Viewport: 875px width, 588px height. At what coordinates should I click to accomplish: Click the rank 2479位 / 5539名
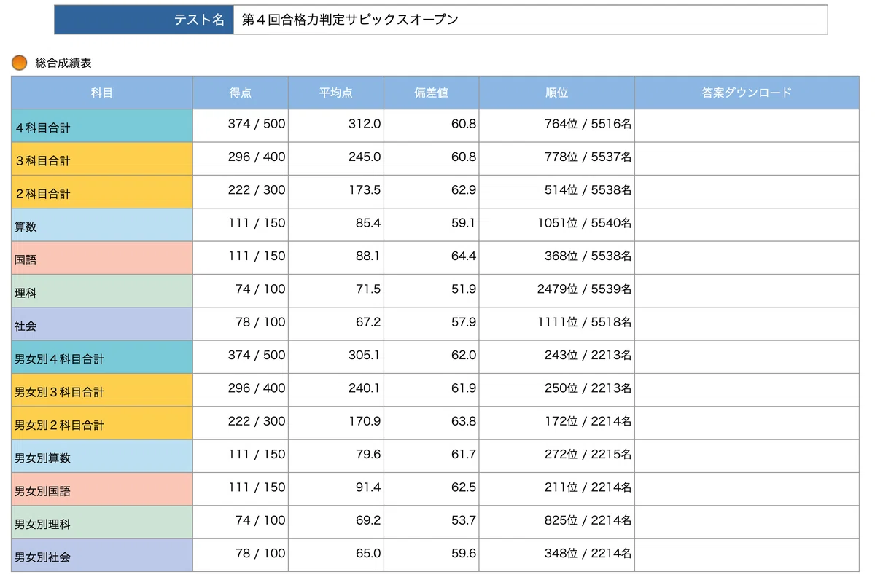click(585, 289)
